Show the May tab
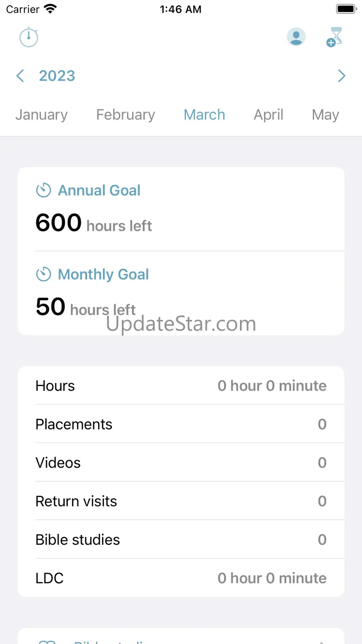Viewport: 362px width, 644px height. 325,115
